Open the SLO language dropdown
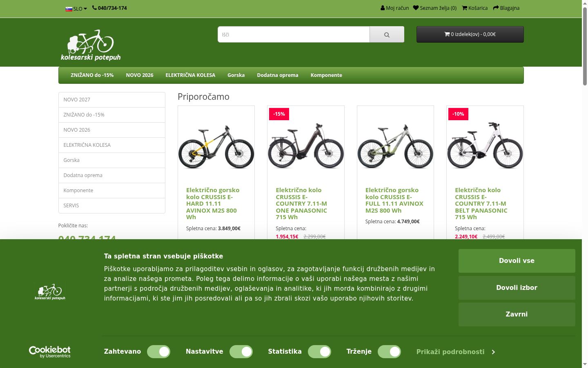Viewport: 588px width, 368px height. click(x=76, y=9)
